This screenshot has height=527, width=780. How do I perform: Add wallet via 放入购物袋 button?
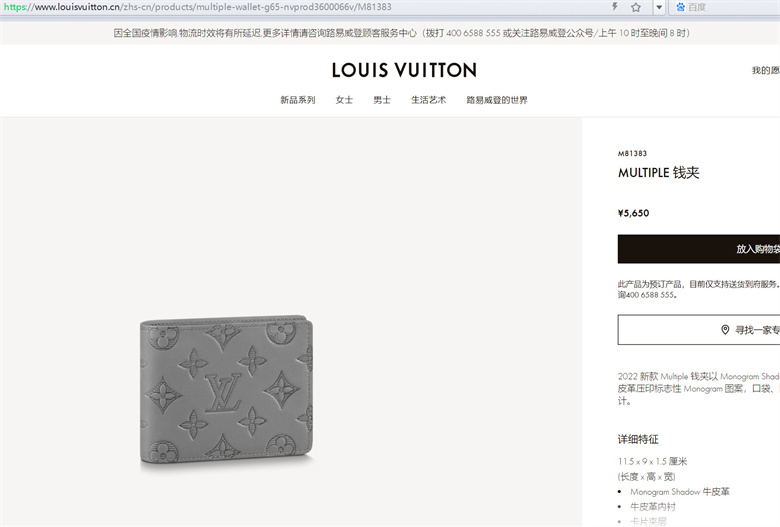[699, 249]
